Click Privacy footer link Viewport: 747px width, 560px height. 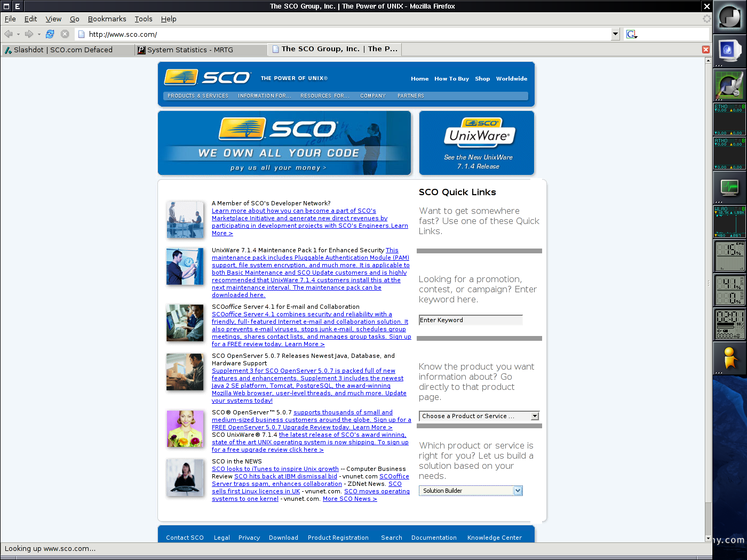click(249, 538)
